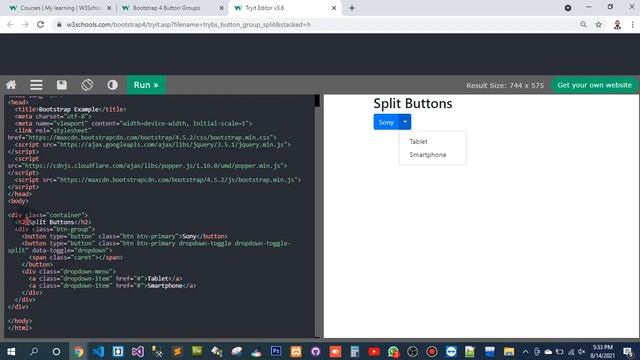
Task: Open YouTube red icon in taskbar
Action: tap(374, 351)
